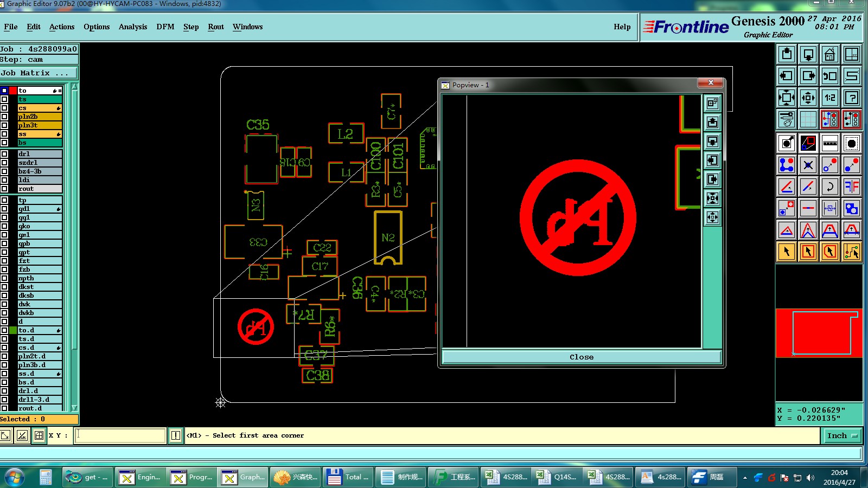The width and height of the screenshot is (868, 488).
Task: Open the File menu
Action: (x=11, y=27)
